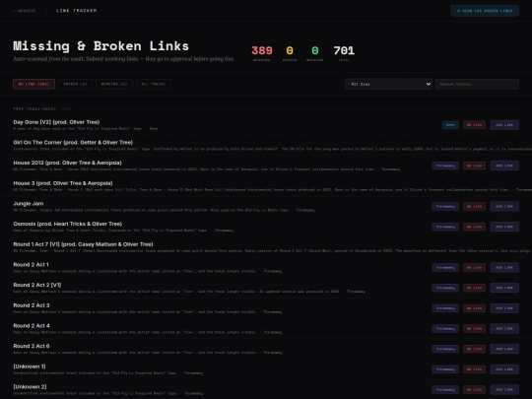Click the 701 total count
This screenshot has height=399, width=532.
tap(344, 50)
